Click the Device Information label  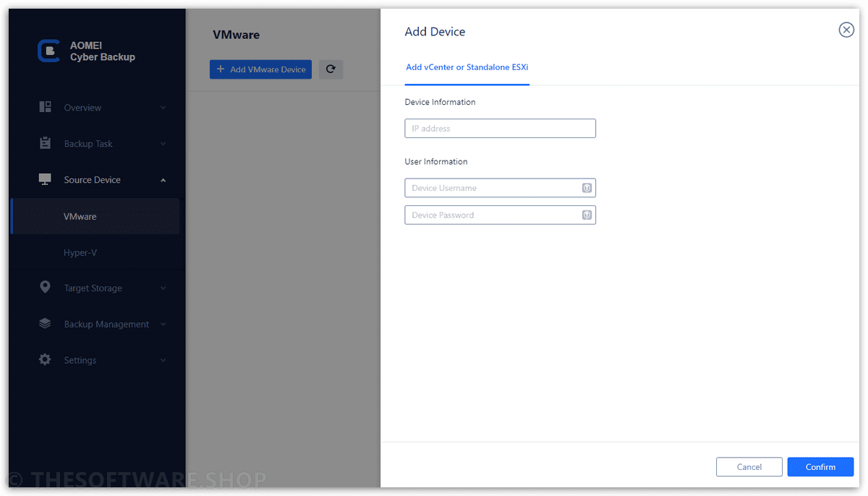(440, 102)
